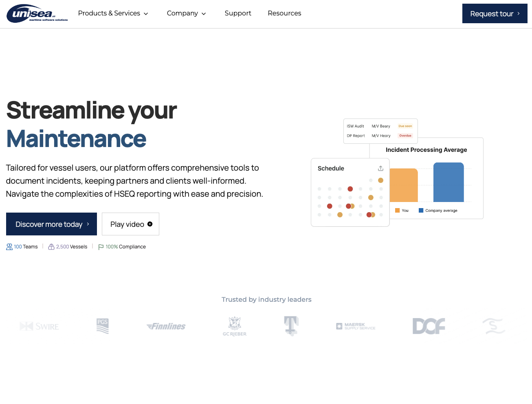Click the Finnlines logo
Image resolution: width=532 pixels, height=404 pixels.
166,326
